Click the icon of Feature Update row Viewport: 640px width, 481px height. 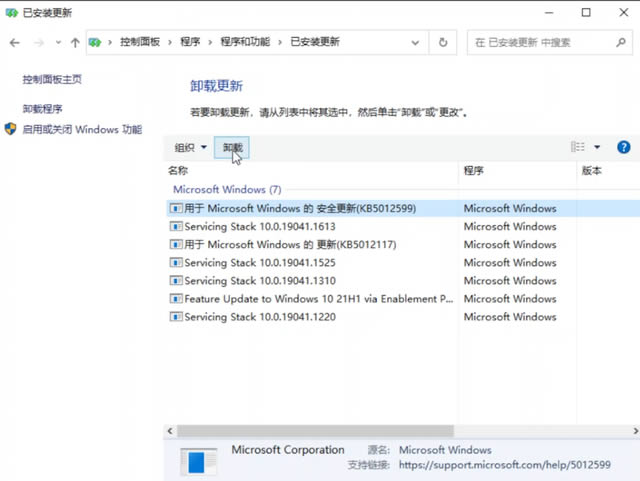(x=176, y=299)
